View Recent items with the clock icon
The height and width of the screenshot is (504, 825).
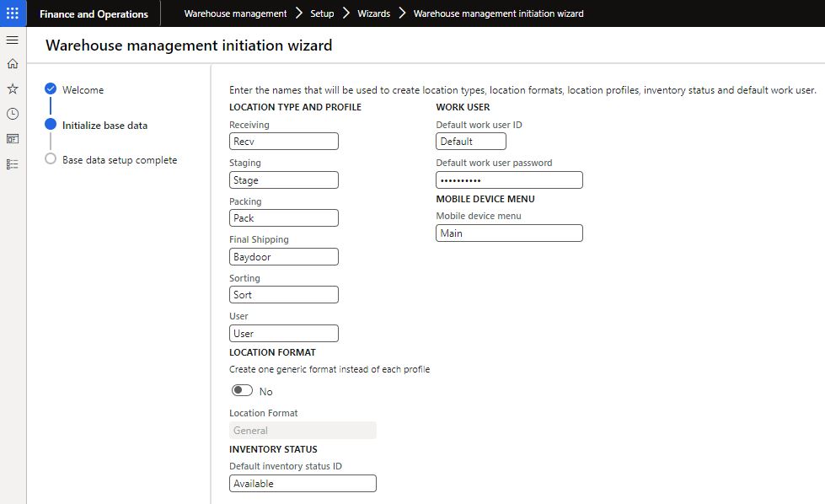click(12, 114)
